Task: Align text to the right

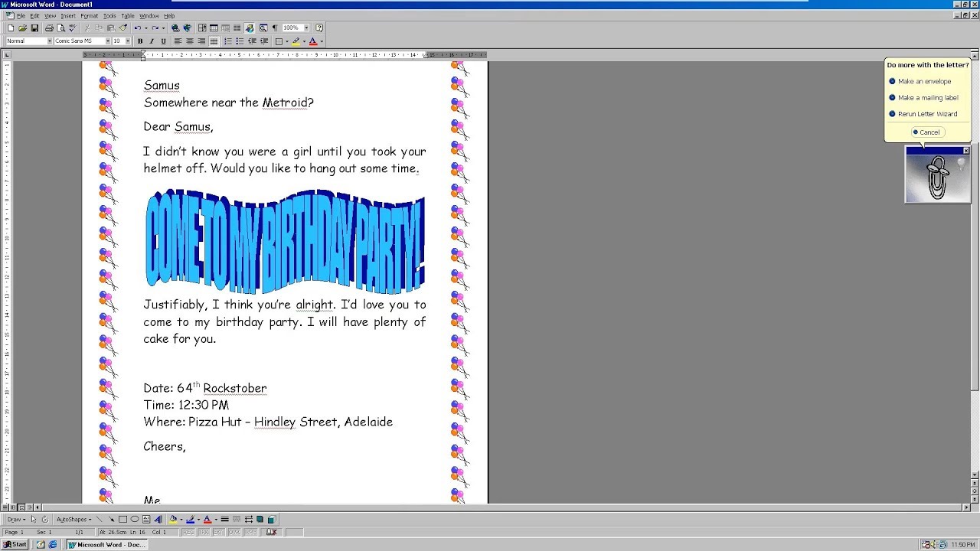Action: [x=201, y=41]
